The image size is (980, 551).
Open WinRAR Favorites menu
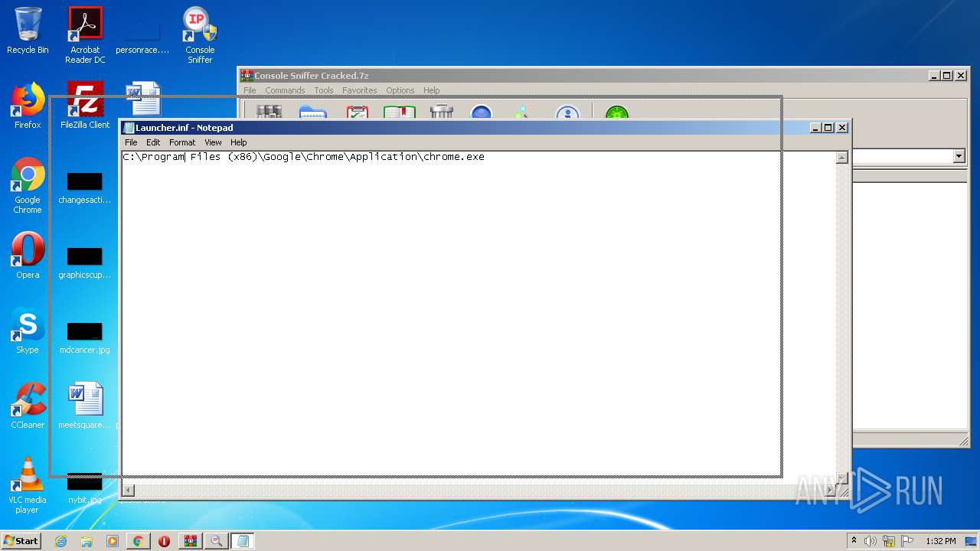point(360,90)
